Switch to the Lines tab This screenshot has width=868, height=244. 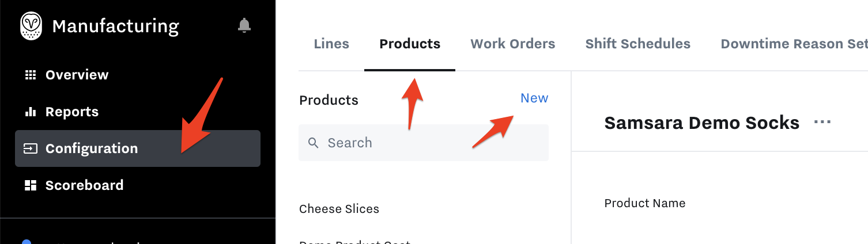tap(331, 44)
